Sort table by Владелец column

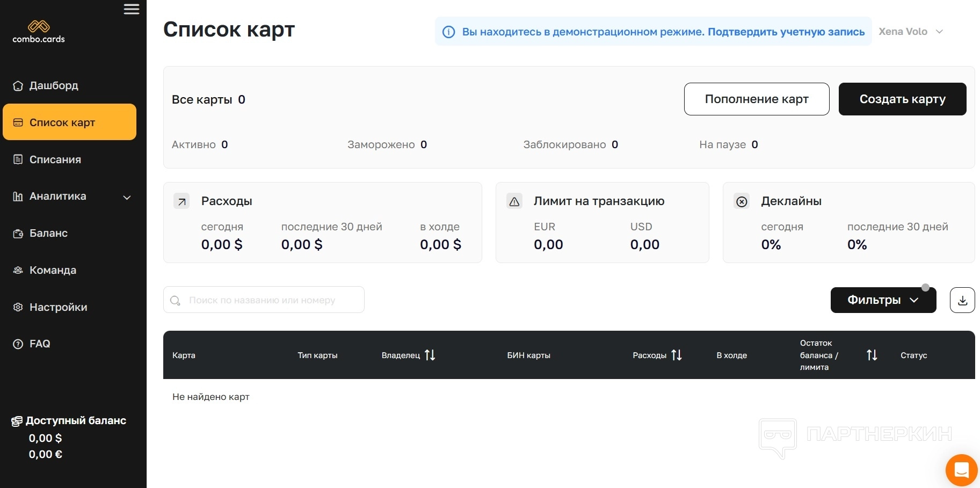click(x=430, y=355)
